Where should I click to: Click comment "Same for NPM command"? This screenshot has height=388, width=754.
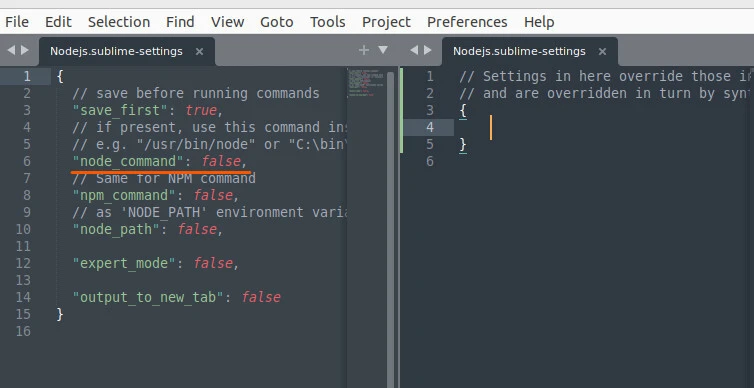(164, 179)
